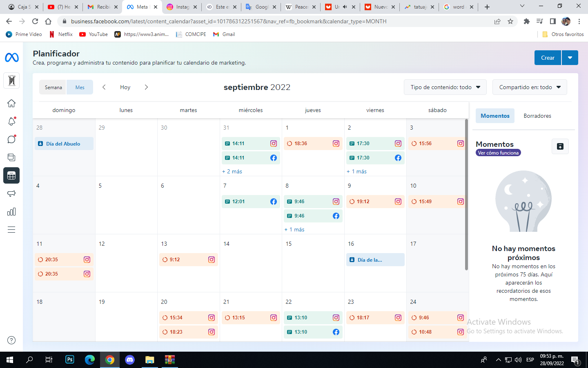The height and width of the screenshot is (368, 588).
Task: Bookmark this page with the star icon
Action: [x=510, y=21]
